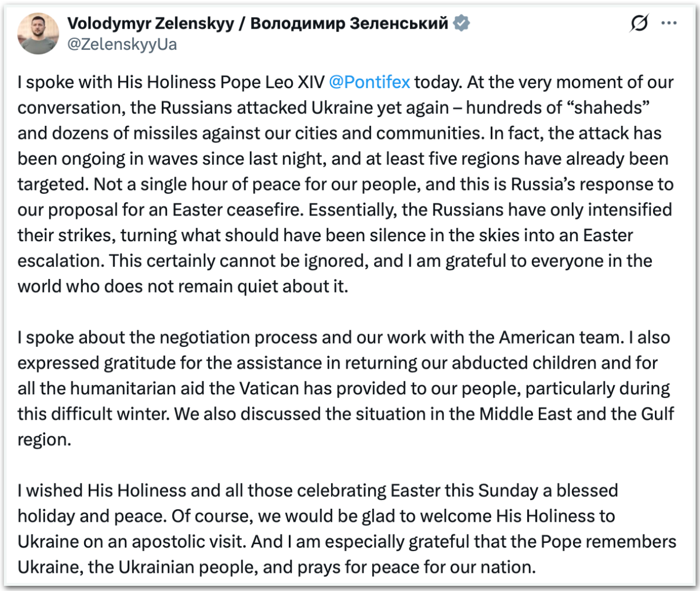Click the @Pontifex mention link

(369, 82)
